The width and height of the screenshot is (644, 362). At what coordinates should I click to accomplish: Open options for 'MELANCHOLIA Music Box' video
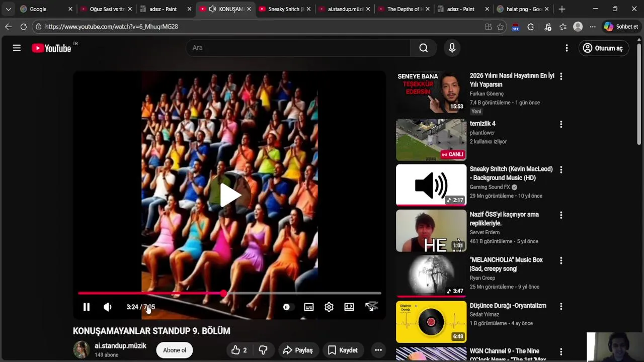pos(561,261)
